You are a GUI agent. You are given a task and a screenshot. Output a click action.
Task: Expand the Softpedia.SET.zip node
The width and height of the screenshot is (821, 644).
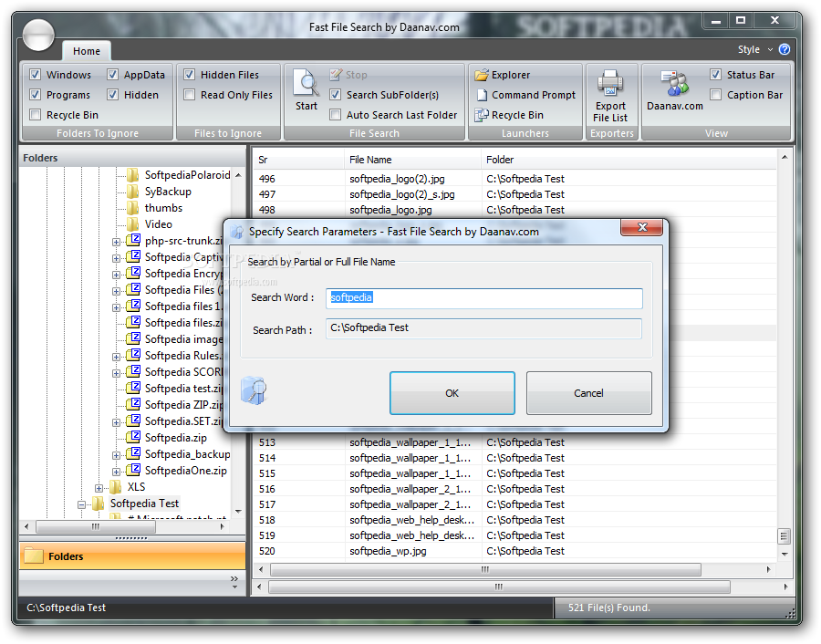[x=116, y=422]
